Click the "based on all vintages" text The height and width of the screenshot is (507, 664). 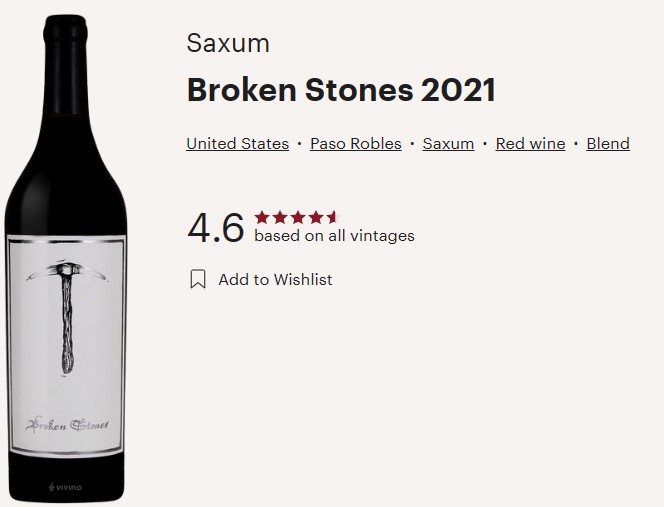tap(334, 236)
